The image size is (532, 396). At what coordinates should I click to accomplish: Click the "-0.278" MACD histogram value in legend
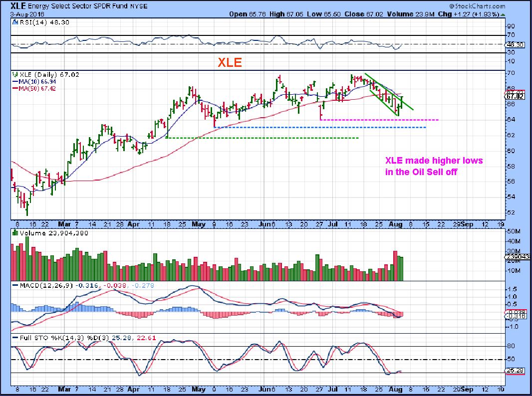pos(142,285)
